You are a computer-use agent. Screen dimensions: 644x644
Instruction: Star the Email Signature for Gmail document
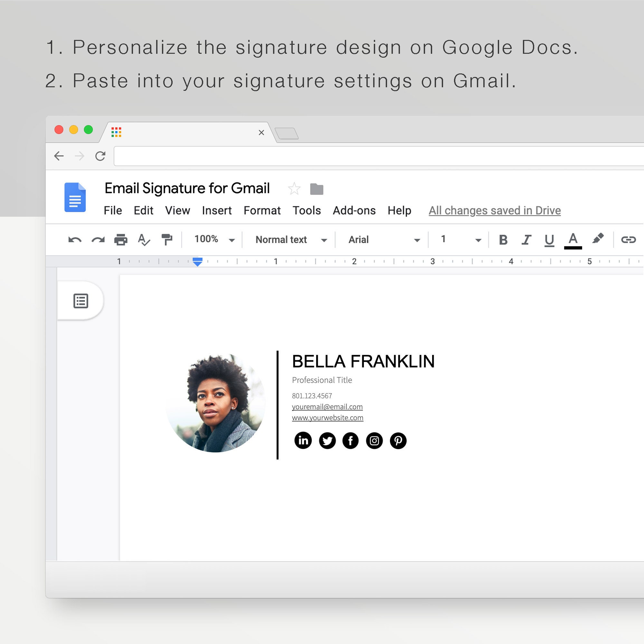coord(294,188)
